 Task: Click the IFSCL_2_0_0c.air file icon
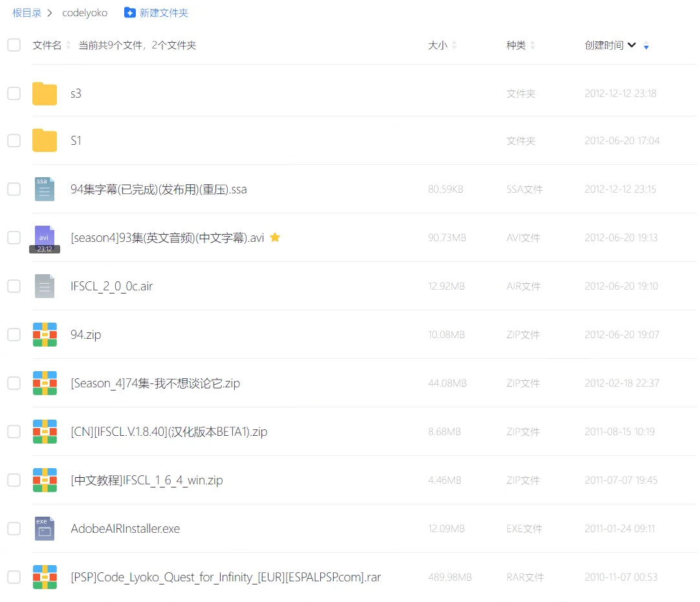[45, 286]
